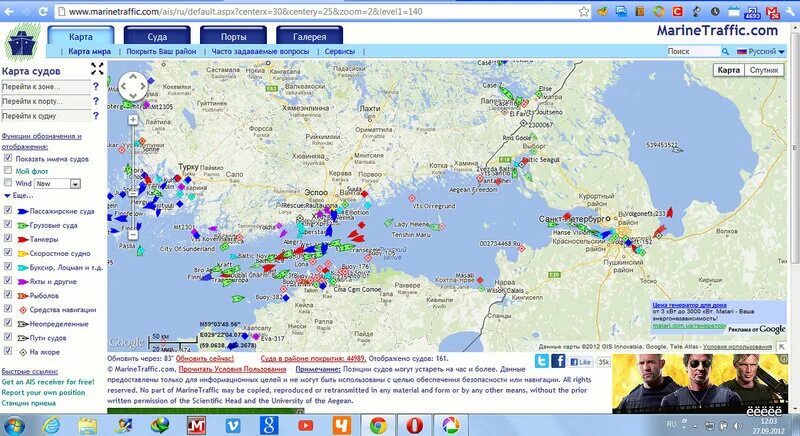Toggle 'Пассажирские суда' checkbox

tap(8, 210)
